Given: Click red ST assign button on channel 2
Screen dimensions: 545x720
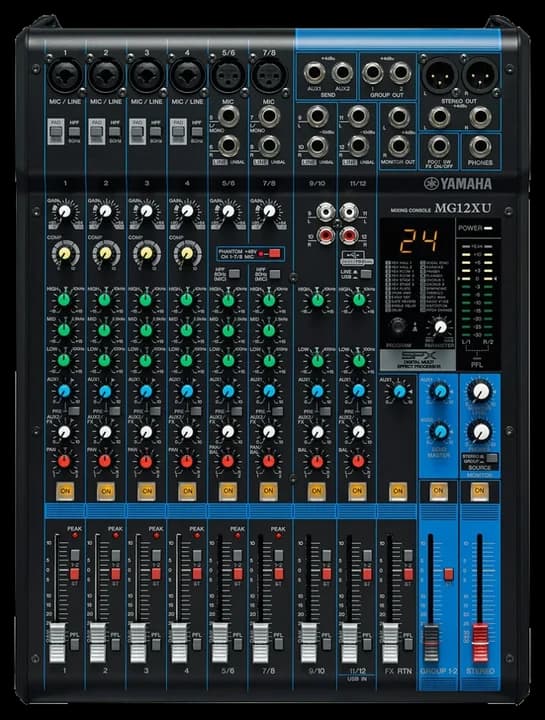Looking at the screenshot, I should (115, 574).
